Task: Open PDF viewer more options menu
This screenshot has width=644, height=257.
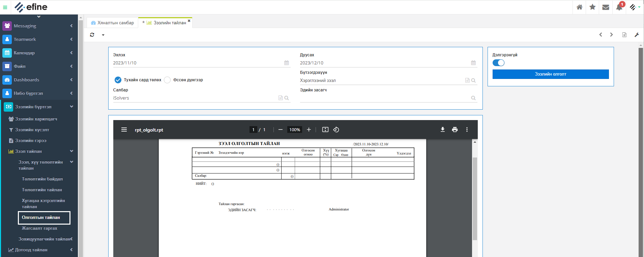Action: click(x=467, y=130)
